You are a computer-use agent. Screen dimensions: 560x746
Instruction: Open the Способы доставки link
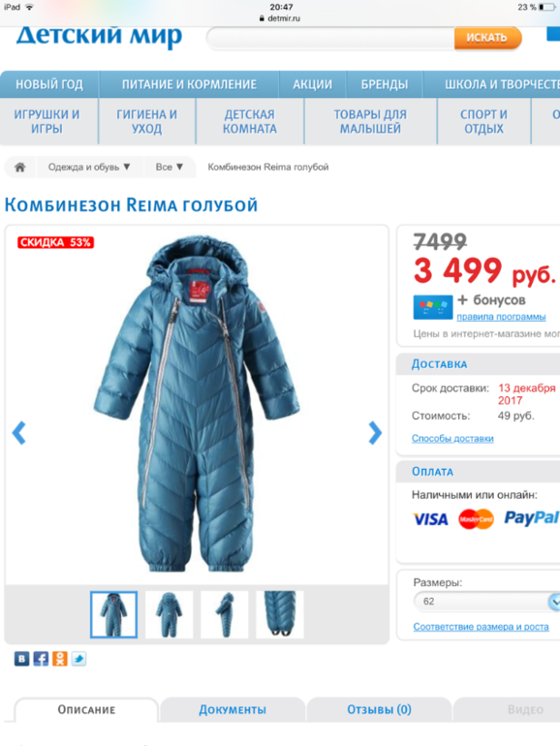tap(452, 438)
